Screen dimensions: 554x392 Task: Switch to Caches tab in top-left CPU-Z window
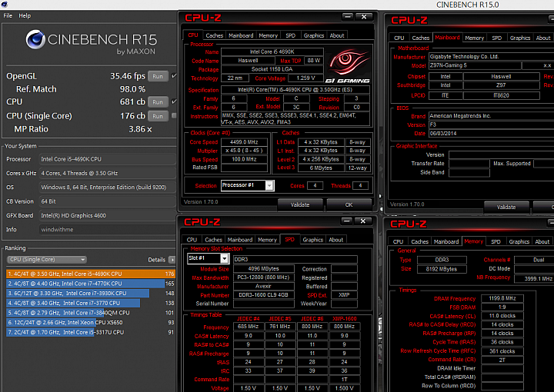215,35
